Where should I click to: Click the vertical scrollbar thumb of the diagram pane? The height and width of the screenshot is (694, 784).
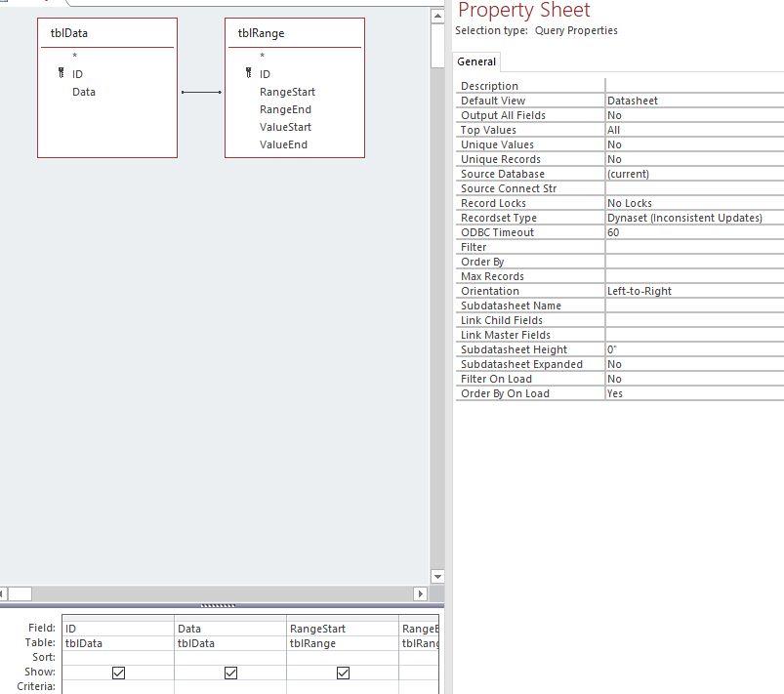point(437,46)
